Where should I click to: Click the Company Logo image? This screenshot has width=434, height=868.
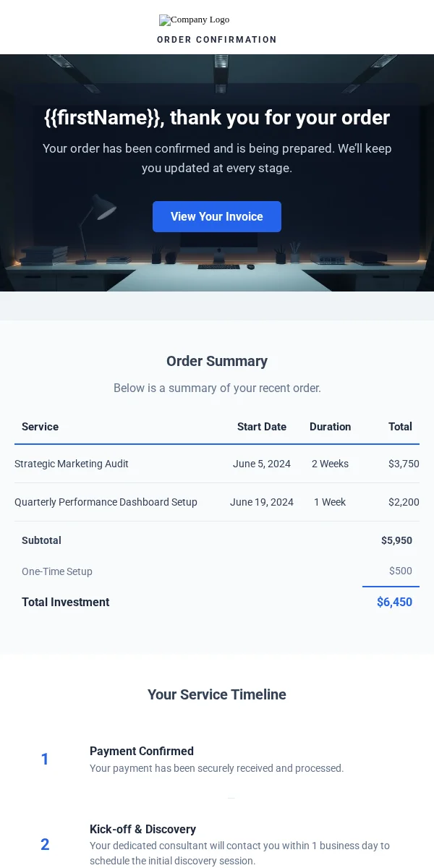pyautogui.click(x=195, y=20)
